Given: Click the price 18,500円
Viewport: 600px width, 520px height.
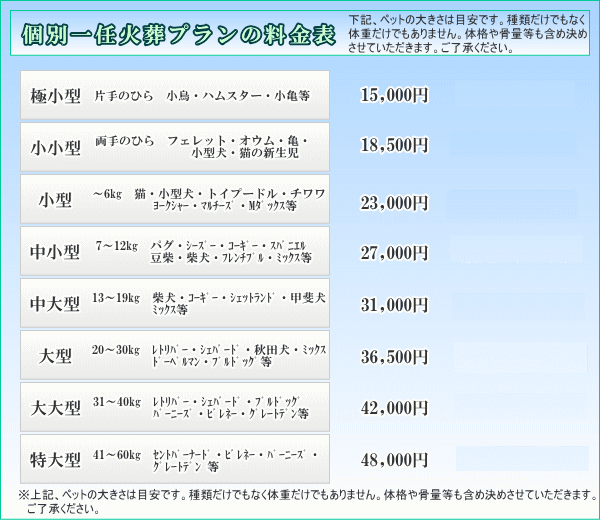Looking at the screenshot, I should [395, 145].
